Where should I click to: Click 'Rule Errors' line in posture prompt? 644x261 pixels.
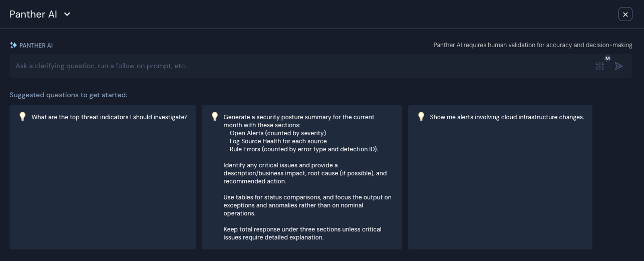[x=303, y=149]
